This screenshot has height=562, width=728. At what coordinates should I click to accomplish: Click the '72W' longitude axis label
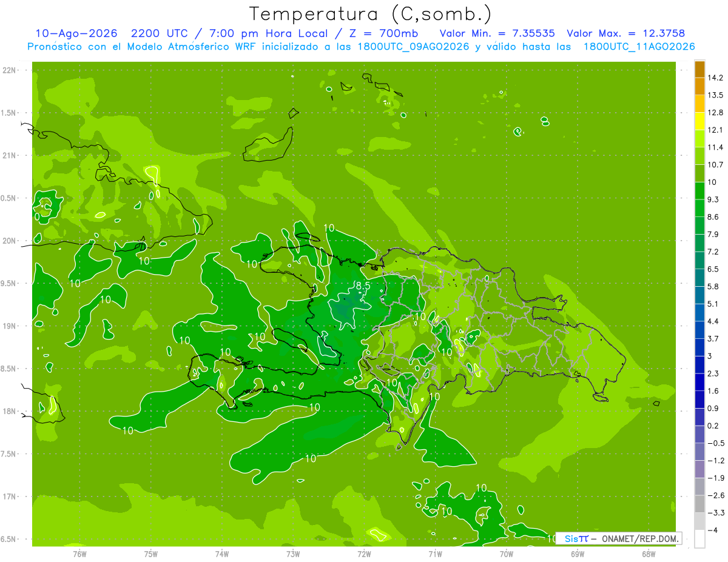(364, 554)
